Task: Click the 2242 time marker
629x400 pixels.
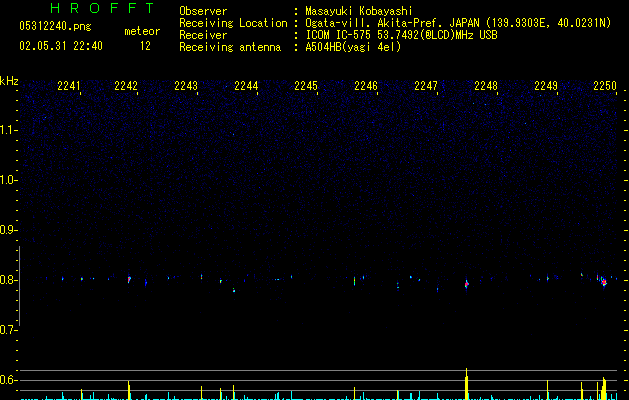Action: [126, 86]
